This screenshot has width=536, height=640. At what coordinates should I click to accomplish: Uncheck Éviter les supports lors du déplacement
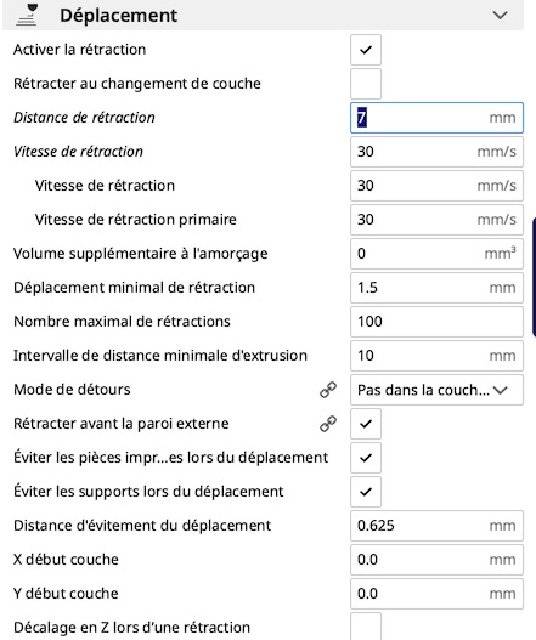[366, 491]
